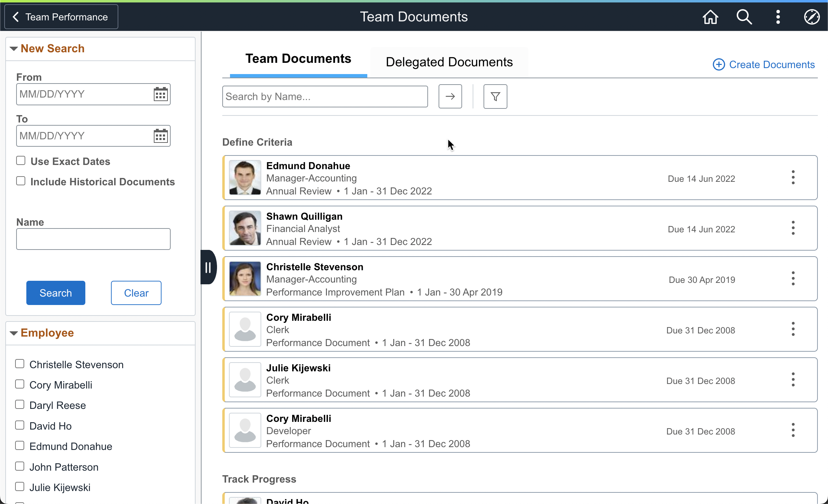
Task: Open the Home icon in header
Action: tap(710, 17)
